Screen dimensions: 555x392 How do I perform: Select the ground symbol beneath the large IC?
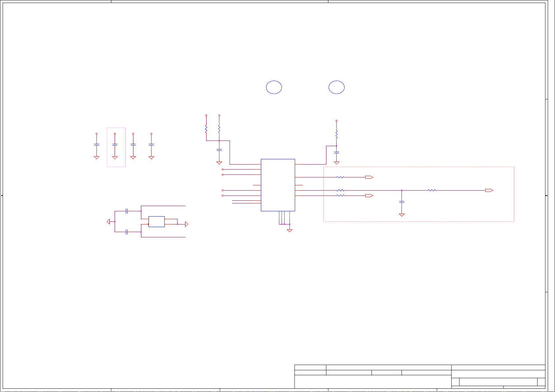pos(290,231)
